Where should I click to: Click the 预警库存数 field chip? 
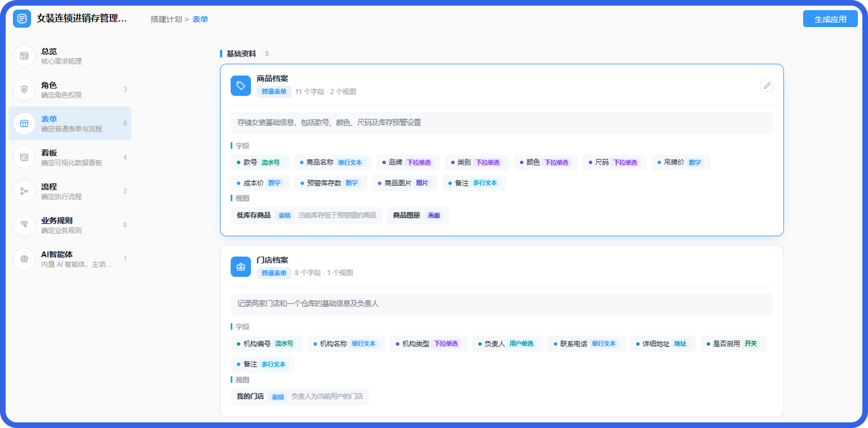pos(331,183)
